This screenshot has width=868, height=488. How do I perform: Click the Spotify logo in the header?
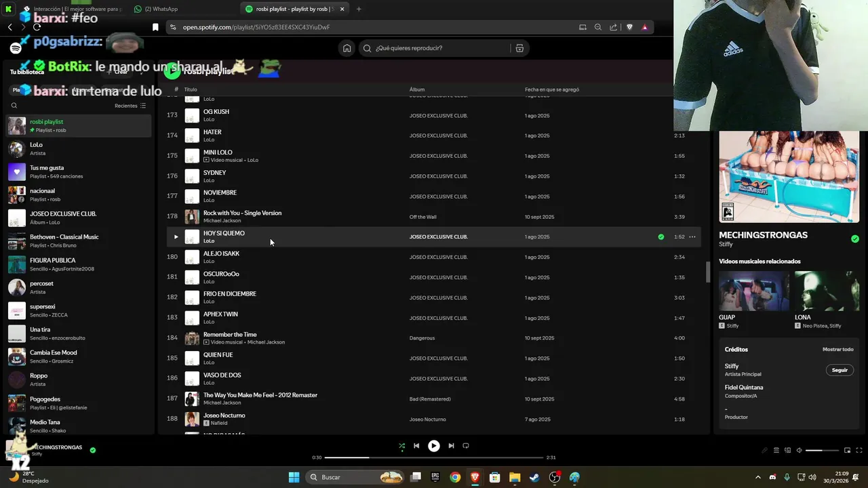16,48
